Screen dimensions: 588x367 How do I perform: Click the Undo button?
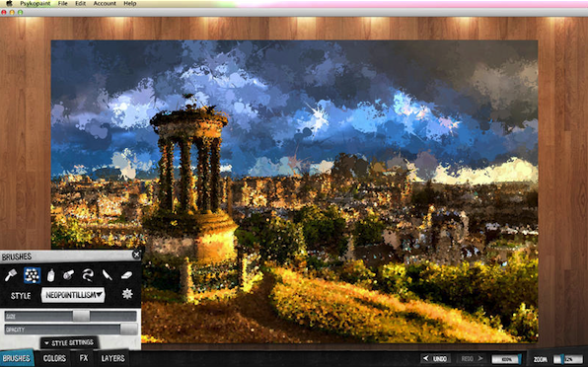435,359
